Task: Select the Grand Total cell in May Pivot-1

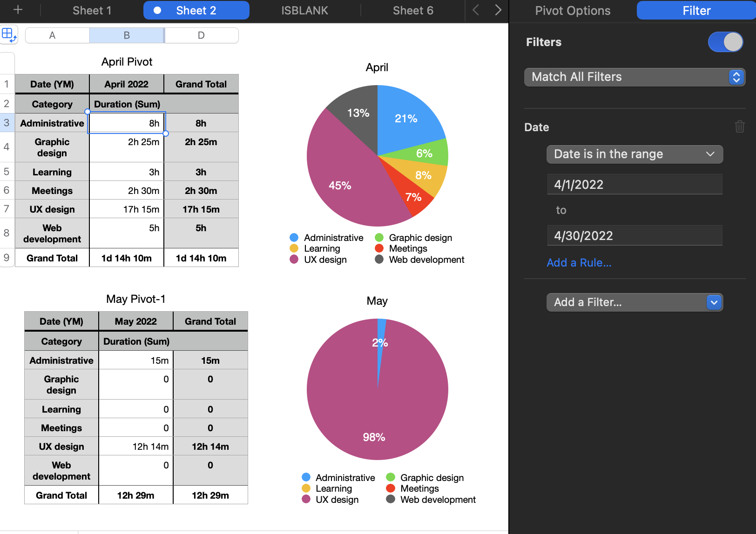Action: 61,495
